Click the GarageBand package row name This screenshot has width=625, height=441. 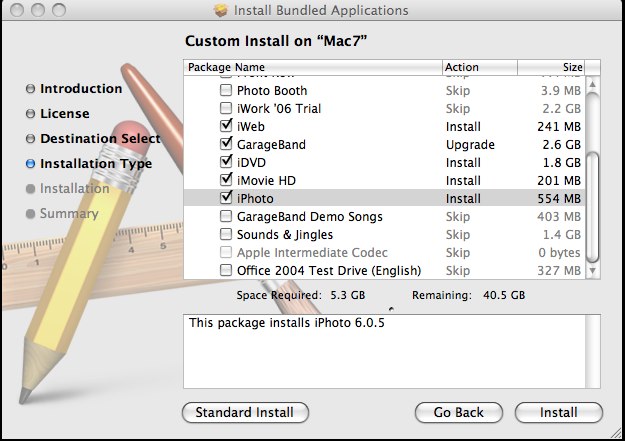271,144
